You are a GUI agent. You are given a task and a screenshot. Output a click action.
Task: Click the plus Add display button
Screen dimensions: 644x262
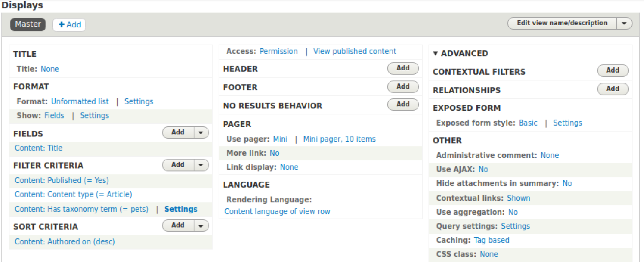69,25
